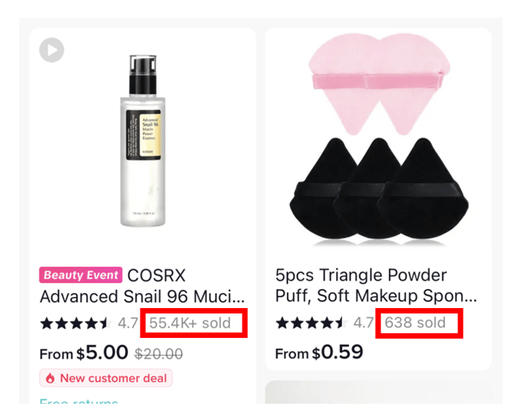Click the flame icon in deal tag

[x=50, y=378]
